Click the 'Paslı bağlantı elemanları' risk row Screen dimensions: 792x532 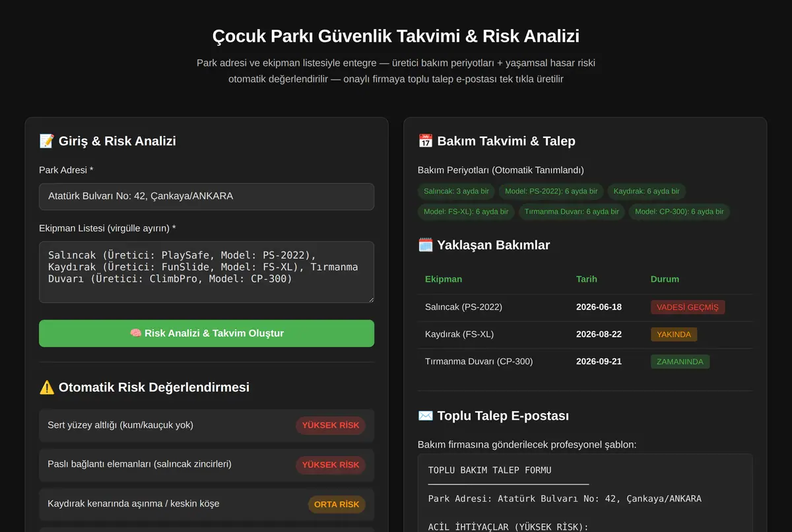click(207, 465)
